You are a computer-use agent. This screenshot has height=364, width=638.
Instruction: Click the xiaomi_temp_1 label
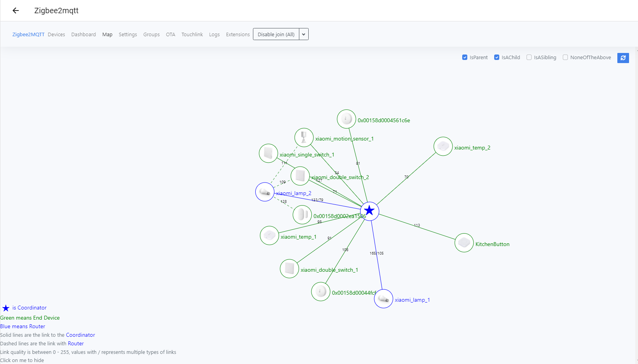(299, 237)
